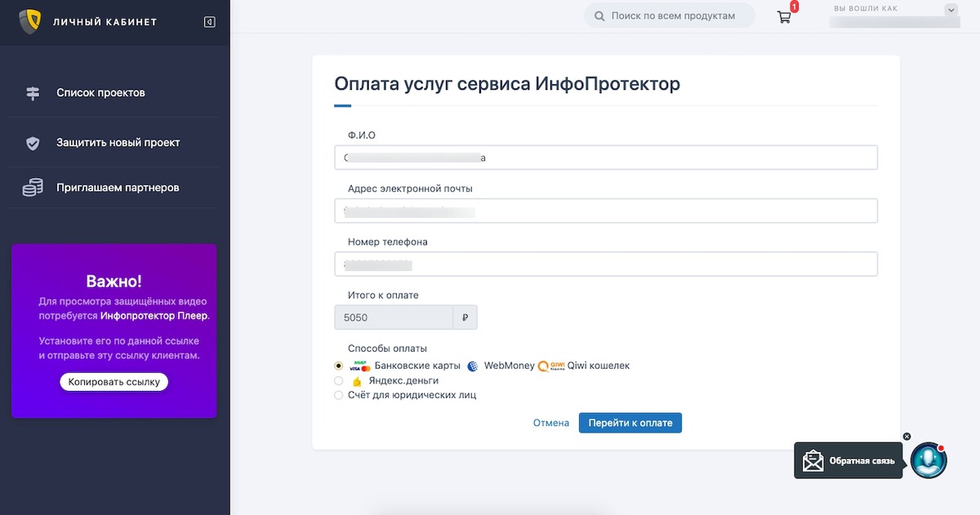This screenshot has height=515, width=980.
Task: Click the Банковские карты label
Action: point(417,366)
